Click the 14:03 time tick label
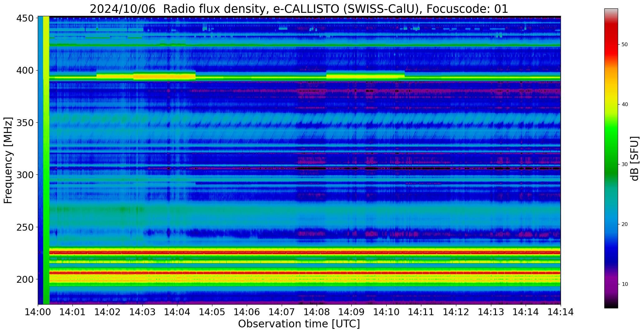 pos(142,312)
